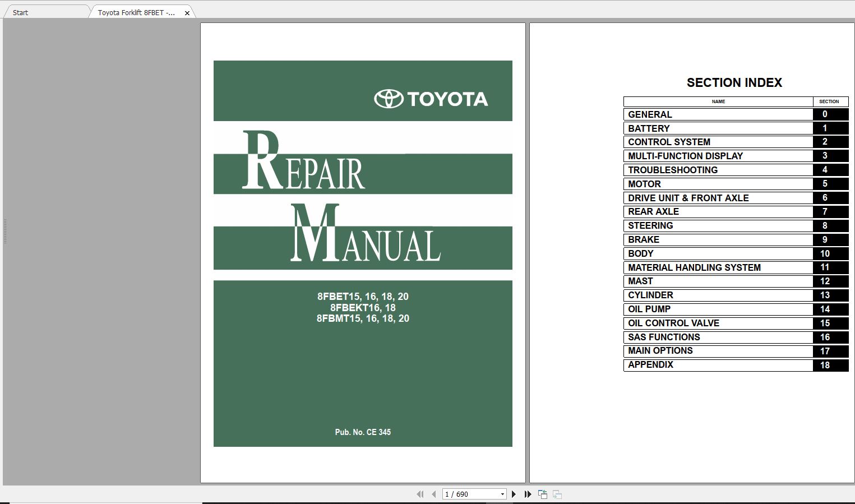Expand the left side panel handle
This screenshot has width=855, height=504.
[5, 231]
